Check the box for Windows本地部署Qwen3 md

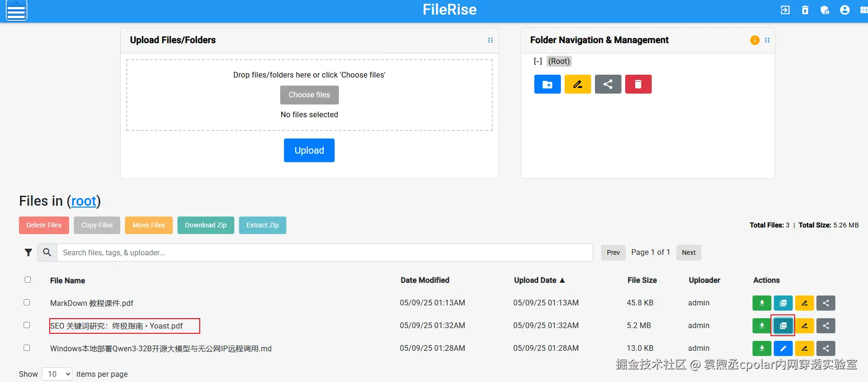pyautogui.click(x=27, y=348)
